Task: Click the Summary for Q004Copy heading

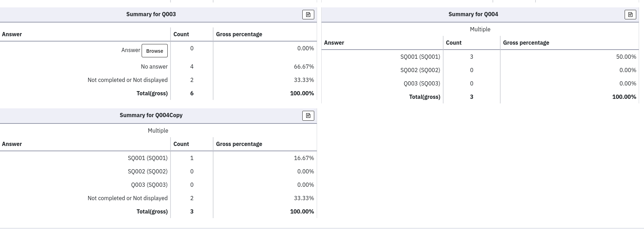Action: coord(151,115)
